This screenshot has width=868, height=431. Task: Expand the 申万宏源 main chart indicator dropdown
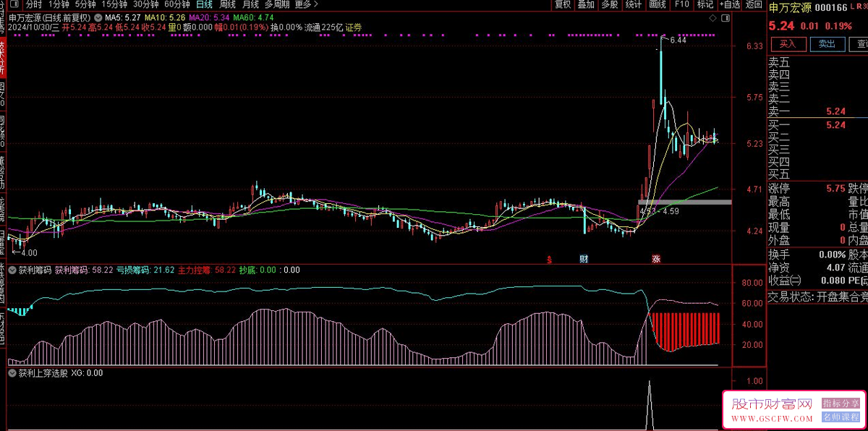point(98,17)
